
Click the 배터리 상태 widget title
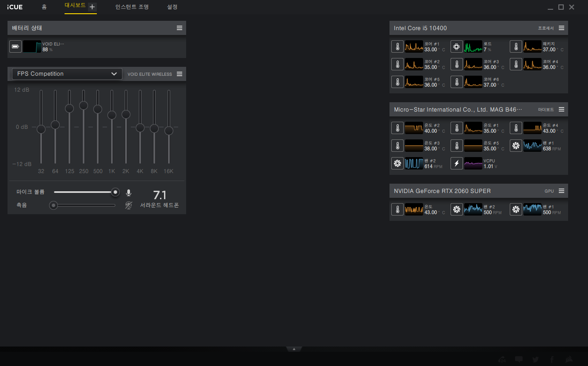tap(27, 28)
